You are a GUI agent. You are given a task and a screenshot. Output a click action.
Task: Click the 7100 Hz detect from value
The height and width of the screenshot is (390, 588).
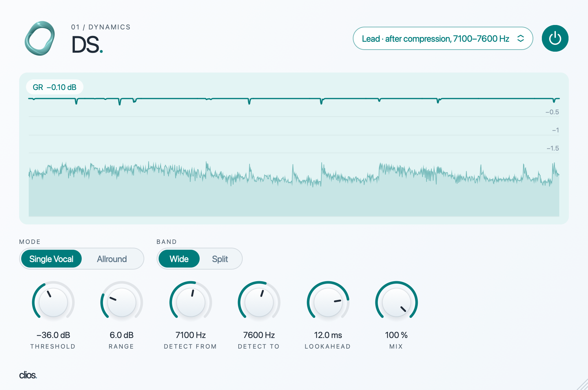(191, 335)
